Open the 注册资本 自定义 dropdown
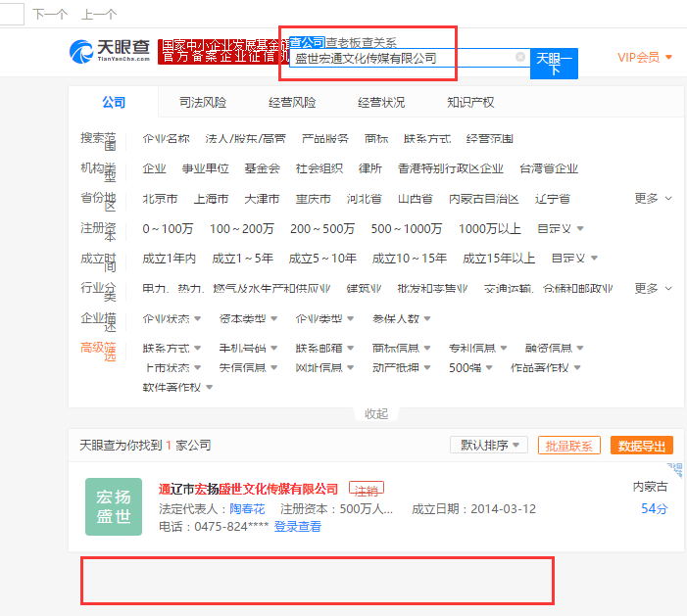The height and width of the screenshot is (616, 687). (x=560, y=228)
